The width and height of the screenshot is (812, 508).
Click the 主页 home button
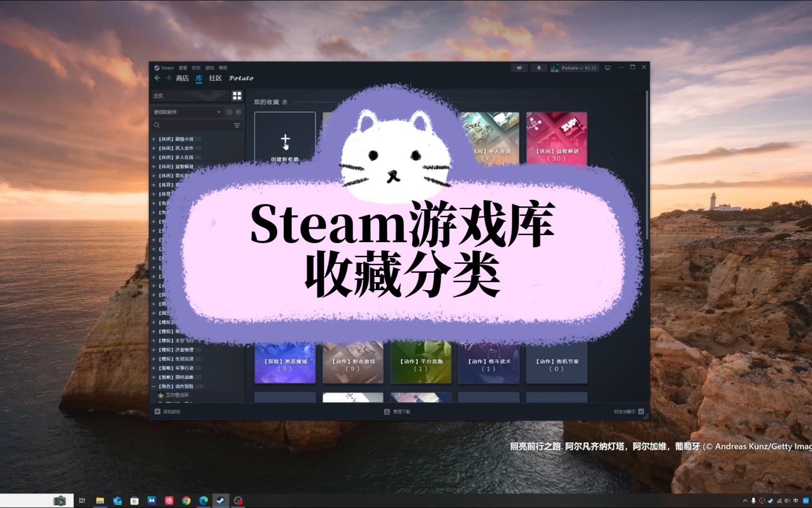point(190,96)
